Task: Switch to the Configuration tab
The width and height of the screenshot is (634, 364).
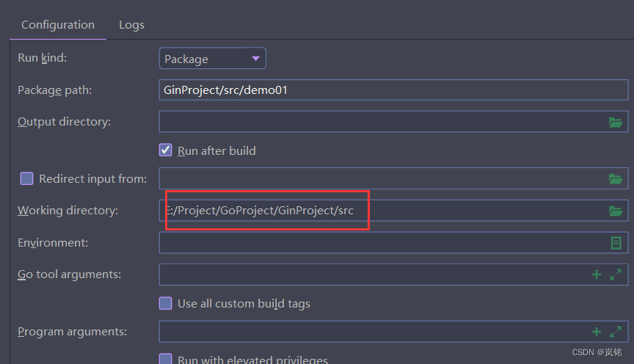Action: (x=58, y=25)
